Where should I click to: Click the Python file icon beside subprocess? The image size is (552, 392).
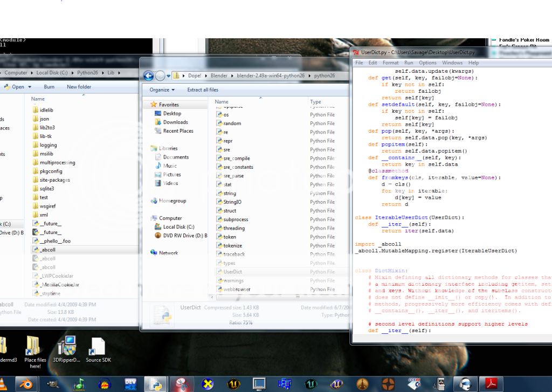(x=219, y=219)
